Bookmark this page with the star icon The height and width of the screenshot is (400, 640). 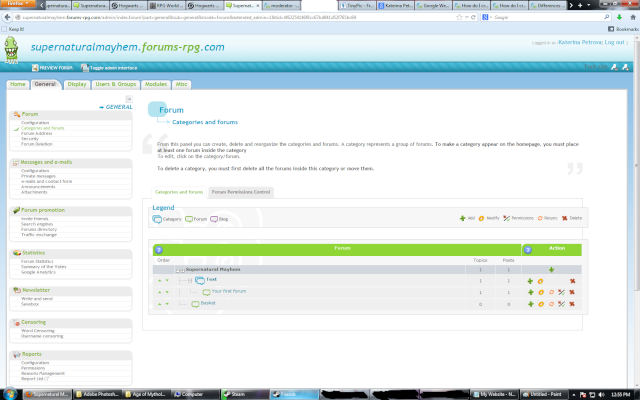(459, 17)
